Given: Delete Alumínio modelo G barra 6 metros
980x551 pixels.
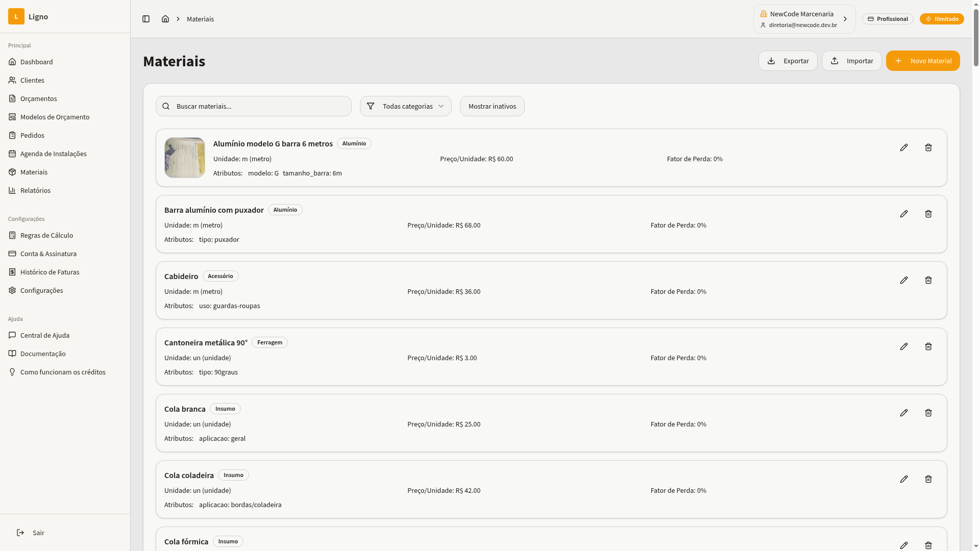Looking at the screenshot, I should click(928, 147).
